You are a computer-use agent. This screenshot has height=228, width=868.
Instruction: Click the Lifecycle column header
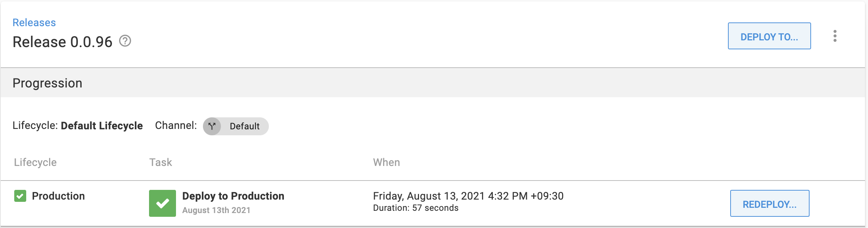35,162
